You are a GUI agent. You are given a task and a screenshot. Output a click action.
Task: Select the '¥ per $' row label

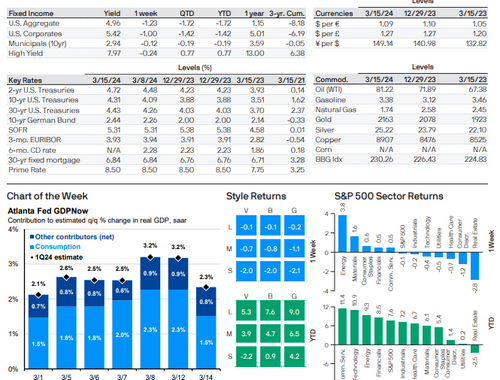327,43
